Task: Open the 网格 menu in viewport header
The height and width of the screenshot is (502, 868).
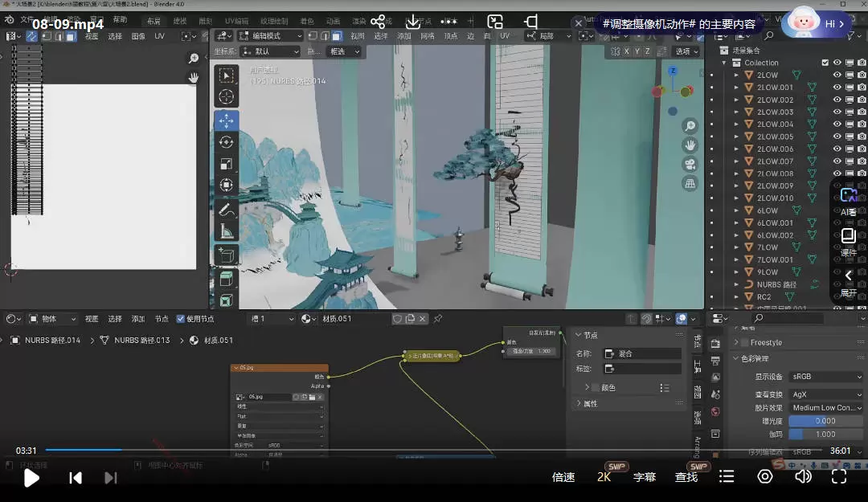Action: coord(428,36)
